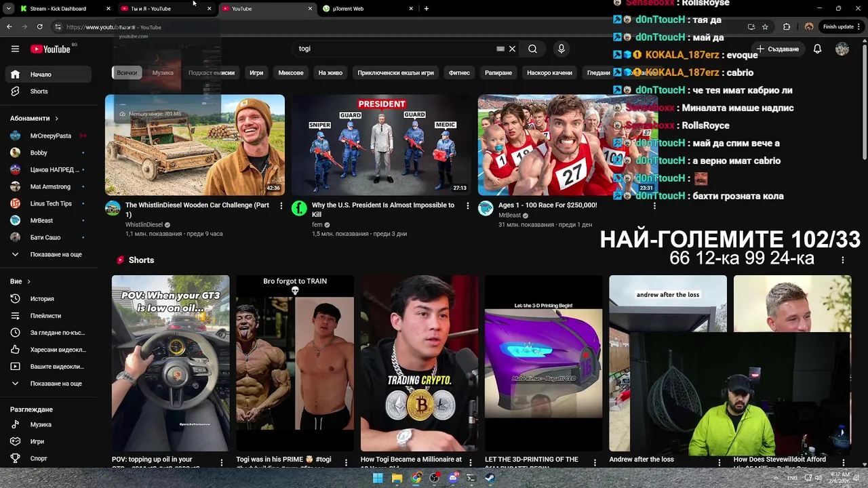Open the account avatar menu
Screen dimensions: 868x488
click(842, 49)
